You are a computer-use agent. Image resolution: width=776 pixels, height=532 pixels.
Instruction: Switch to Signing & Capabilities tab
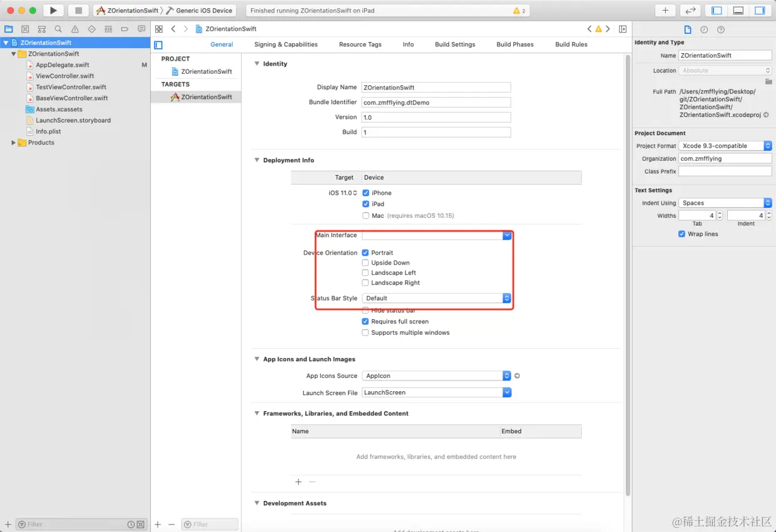click(286, 44)
